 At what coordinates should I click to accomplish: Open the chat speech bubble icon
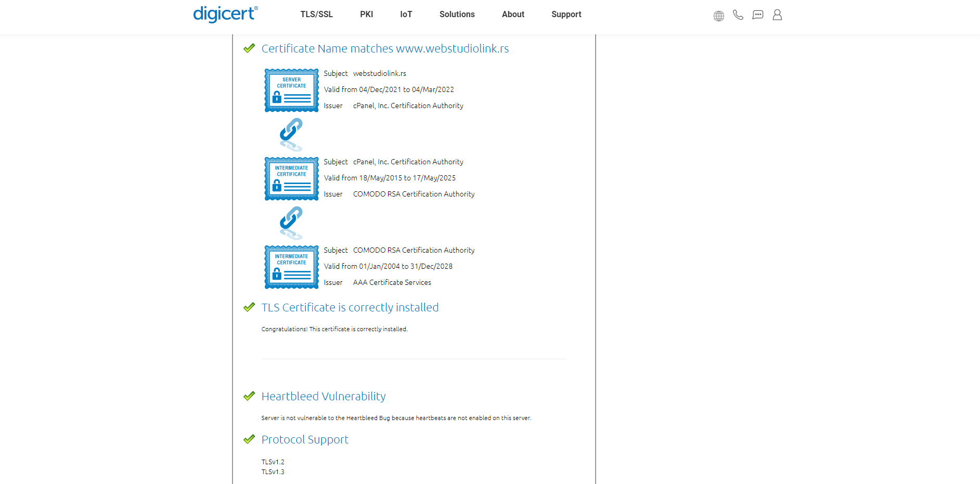pyautogui.click(x=758, y=15)
